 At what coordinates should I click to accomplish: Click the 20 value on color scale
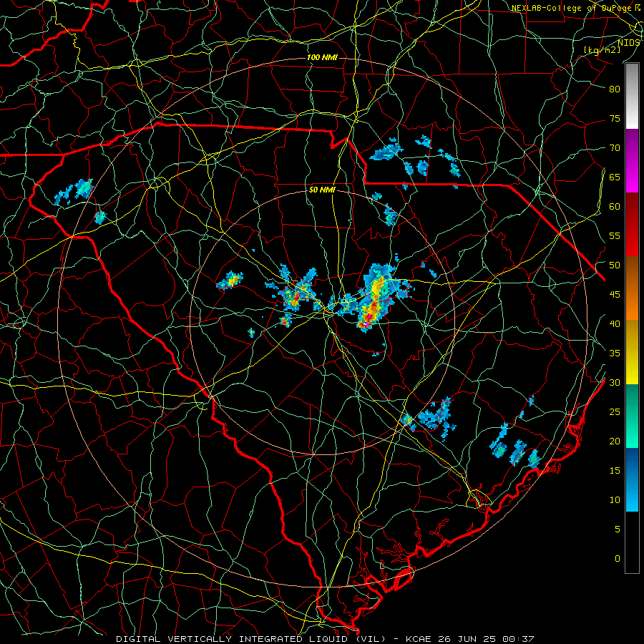pos(615,441)
